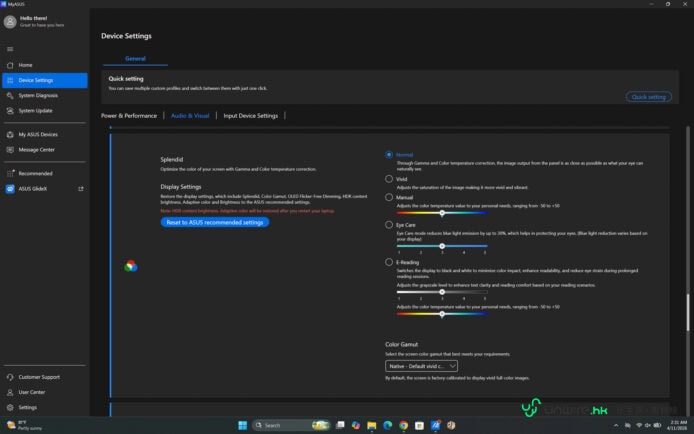Viewport: 694px width, 434px height.
Task: Open Audio & Visual section
Action: [190, 115]
